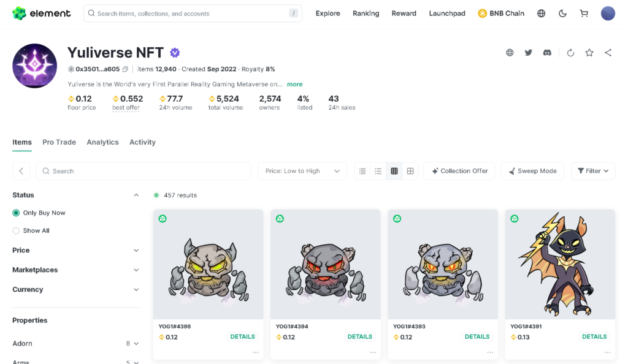Open the Launchpad menu item

(x=447, y=12)
